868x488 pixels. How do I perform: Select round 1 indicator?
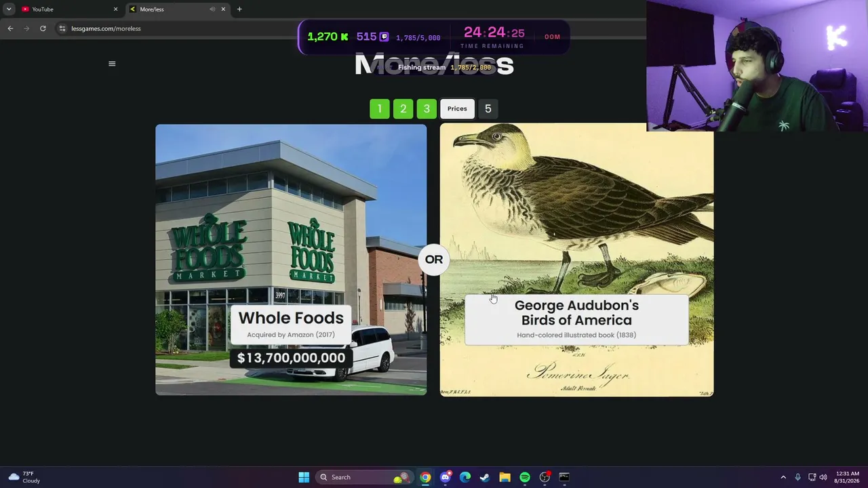[x=380, y=108]
